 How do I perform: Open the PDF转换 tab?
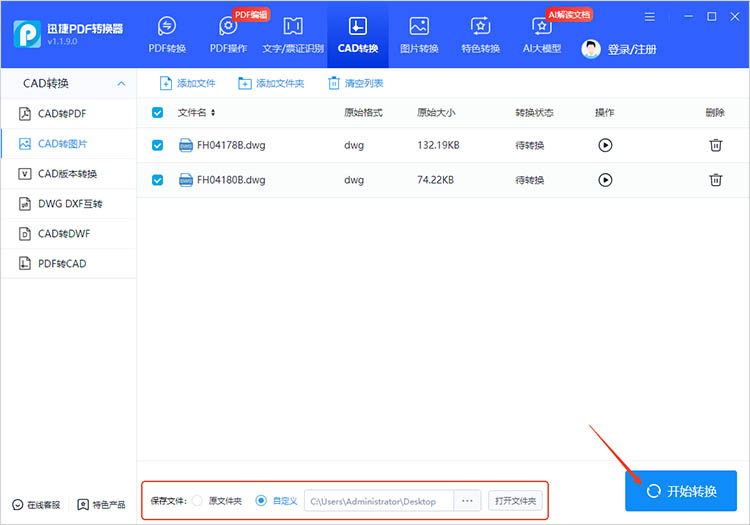167,34
